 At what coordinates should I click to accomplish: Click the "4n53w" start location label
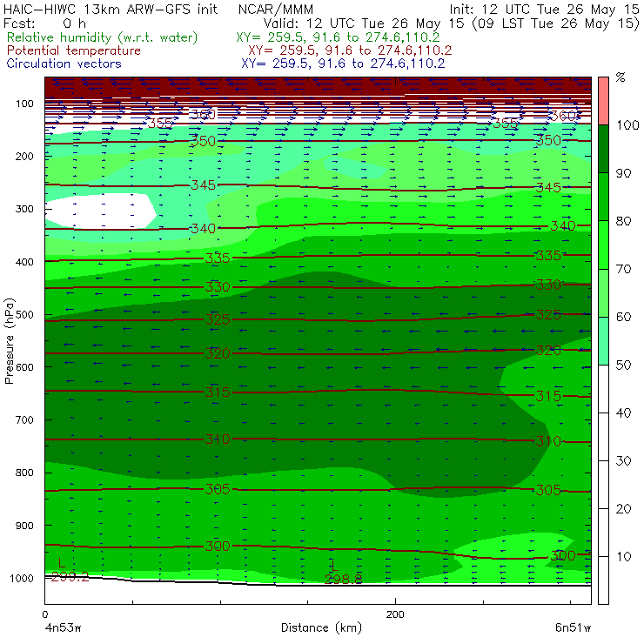click(63, 628)
